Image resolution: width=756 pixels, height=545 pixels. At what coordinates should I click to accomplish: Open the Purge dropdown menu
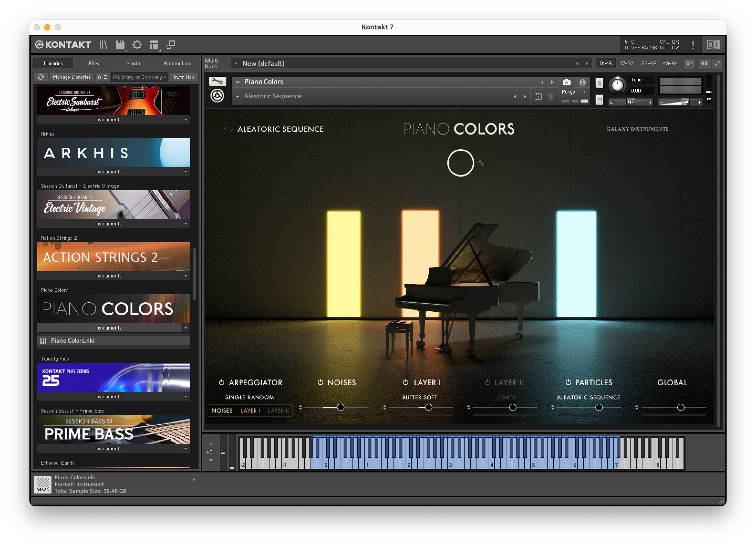584,92
